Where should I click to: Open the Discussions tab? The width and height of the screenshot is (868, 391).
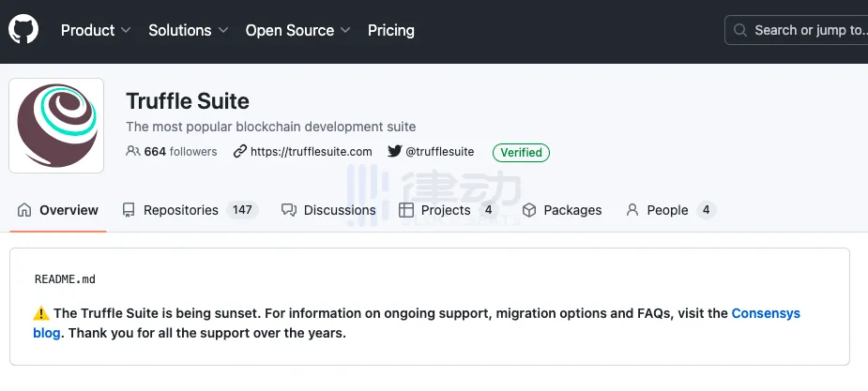point(328,210)
